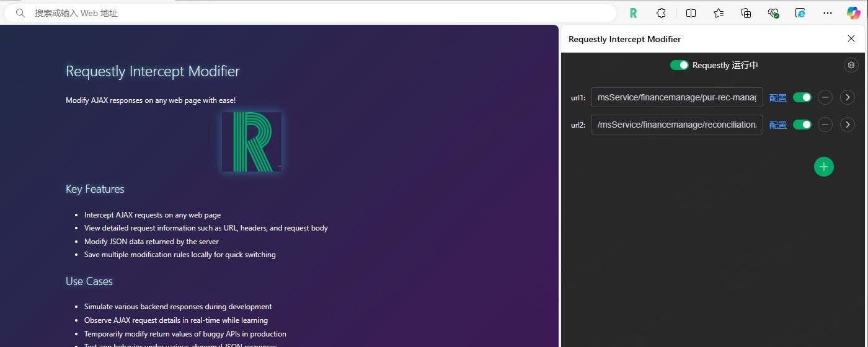Click 'Intercept AJAX requests on any web page'
Image resolution: width=868 pixels, height=347 pixels.
153,215
